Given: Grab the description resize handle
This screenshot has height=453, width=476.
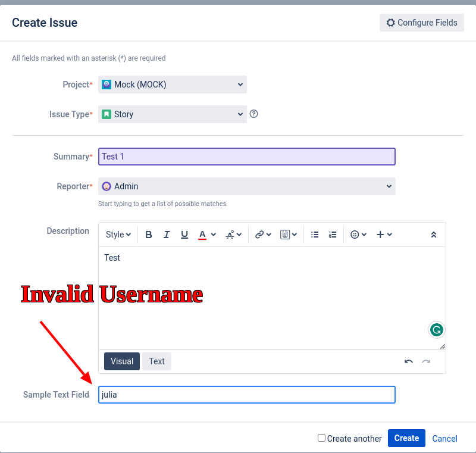Looking at the screenshot, I should [x=443, y=346].
